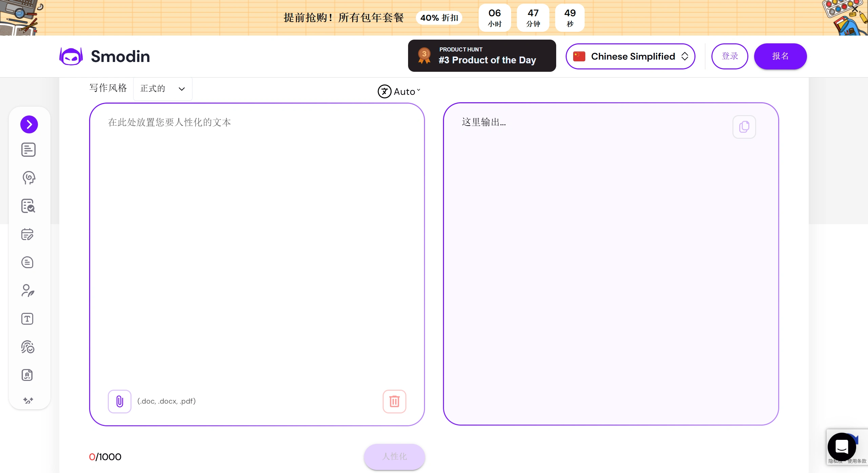Open the calendar with pencil sidebar tool
The width and height of the screenshot is (868, 473).
pos(27,234)
